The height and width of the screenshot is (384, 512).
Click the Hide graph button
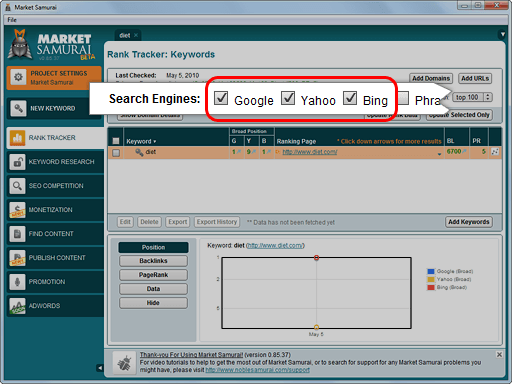153,303
